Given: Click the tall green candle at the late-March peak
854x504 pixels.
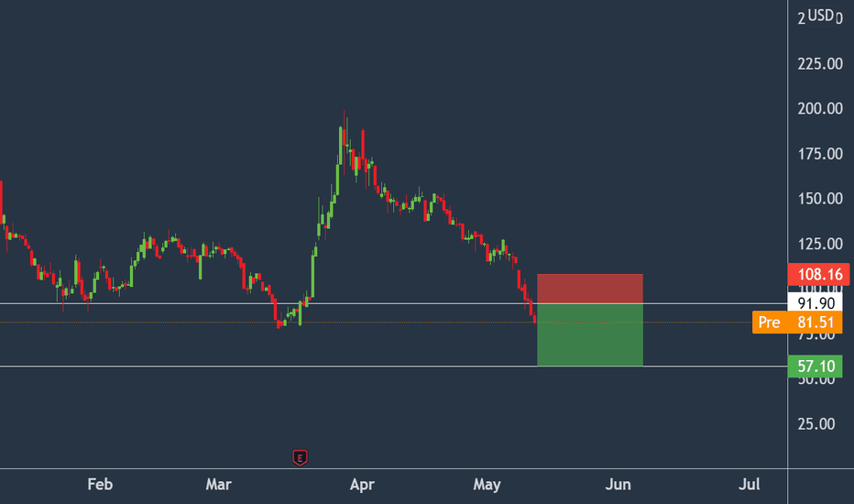Looking at the screenshot, I should coord(340,146).
